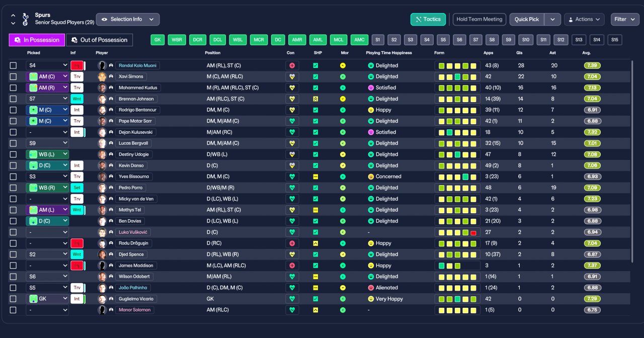644x338 pixels.
Task: Click Mohammed Kudus' player face thumbnail
Action: 102,88
